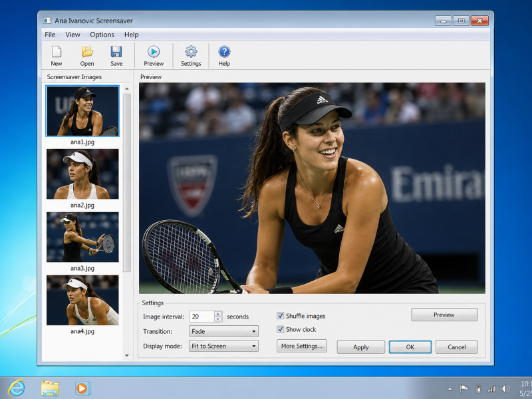Click the app icon in the title bar
Viewport: 532px width, 399px height.
[x=47, y=21]
